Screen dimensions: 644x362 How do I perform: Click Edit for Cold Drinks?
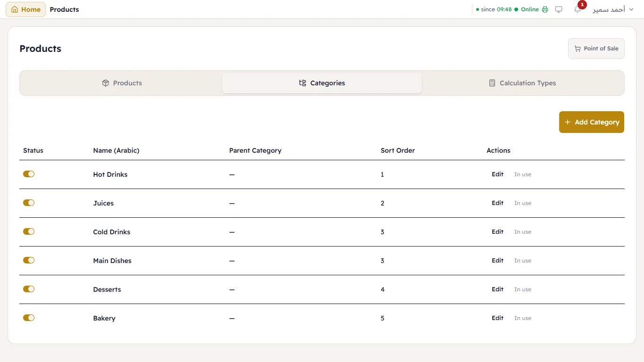[x=498, y=232]
